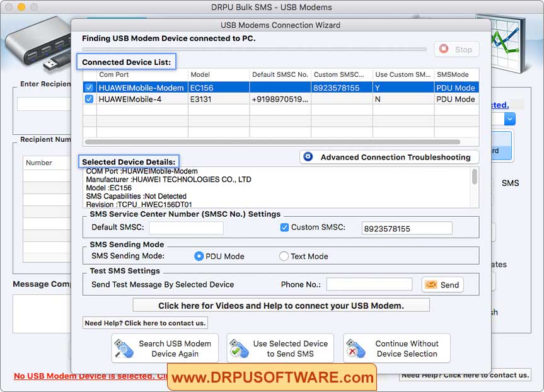The height and width of the screenshot is (392, 544).
Task: Select the PDU Mode radio button
Action: 199,256
